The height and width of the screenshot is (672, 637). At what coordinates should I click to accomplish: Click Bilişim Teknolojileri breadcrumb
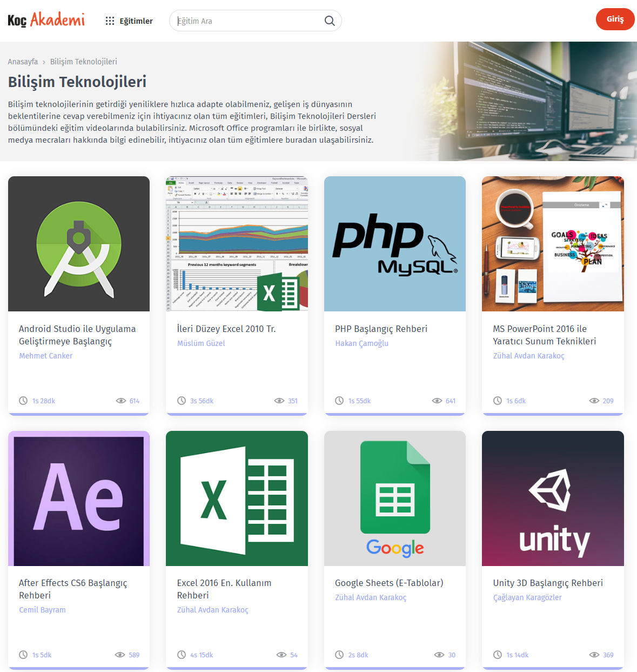[84, 62]
